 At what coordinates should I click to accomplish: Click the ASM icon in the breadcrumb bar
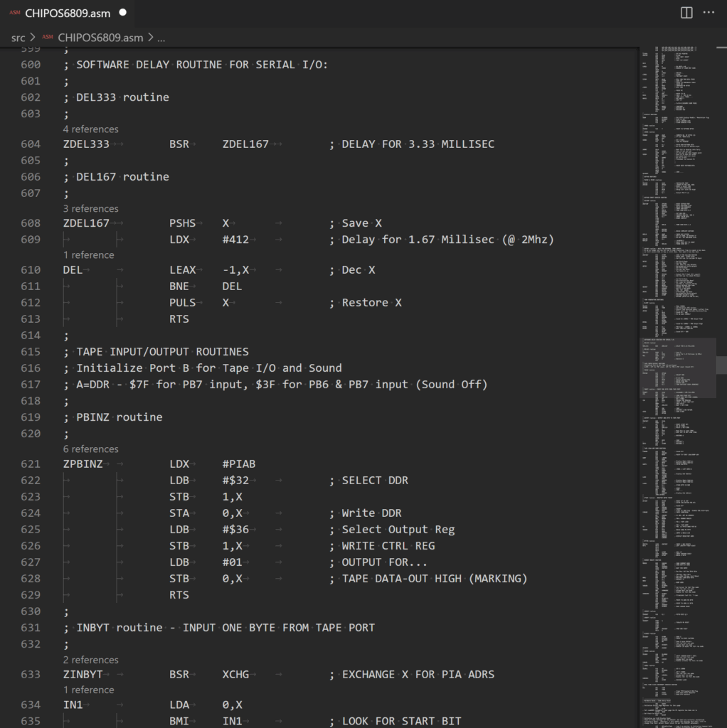[47, 38]
